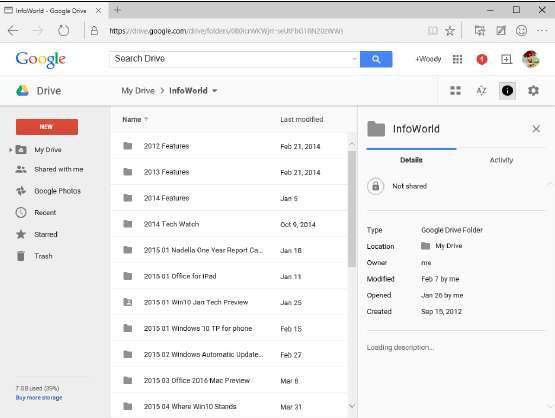Click Buy more storage link
The height and width of the screenshot is (418, 555).
39,397
